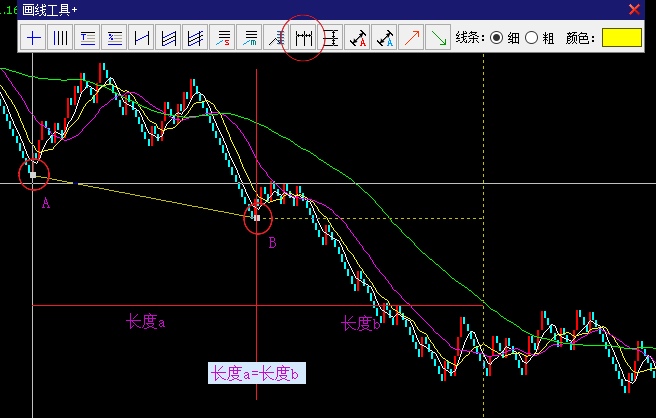
Task: Select the green down-arrow marker tool
Action: 438,39
